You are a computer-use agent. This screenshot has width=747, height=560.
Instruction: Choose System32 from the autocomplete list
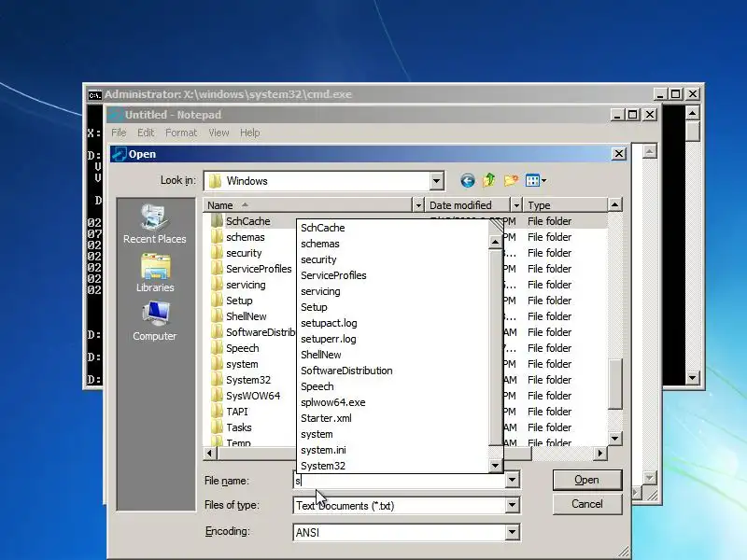[x=322, y=466]
